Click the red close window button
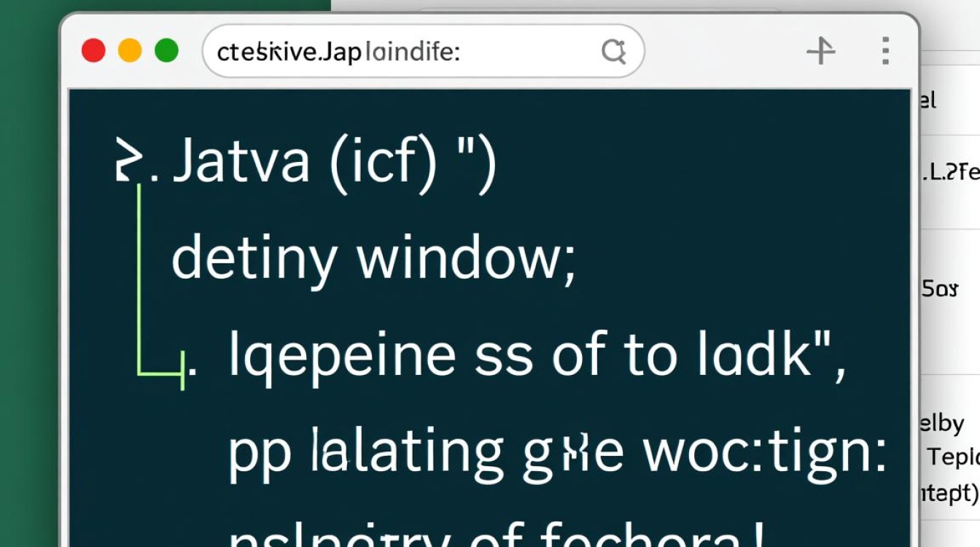980x547 pixels. (x=93, y=51)
